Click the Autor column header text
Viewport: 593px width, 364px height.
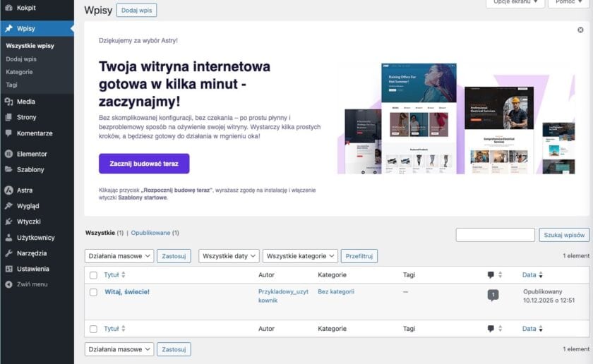coord(266,275)
